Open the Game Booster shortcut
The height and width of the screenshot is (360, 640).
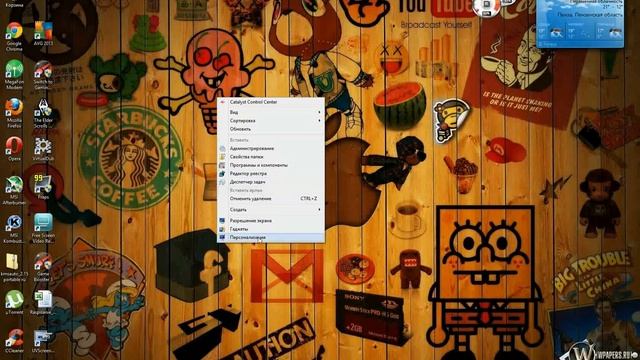(x=43, y=267)
